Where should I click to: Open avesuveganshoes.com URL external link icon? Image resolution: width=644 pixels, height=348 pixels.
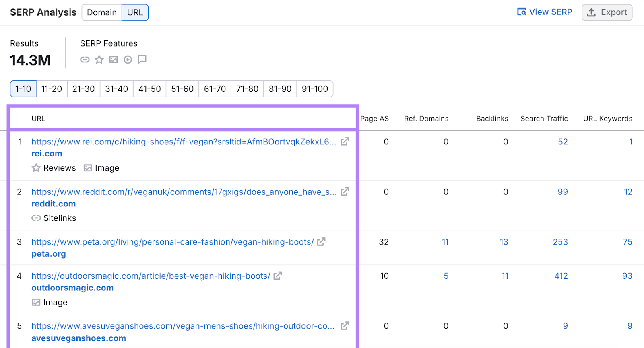pos(345,326)
